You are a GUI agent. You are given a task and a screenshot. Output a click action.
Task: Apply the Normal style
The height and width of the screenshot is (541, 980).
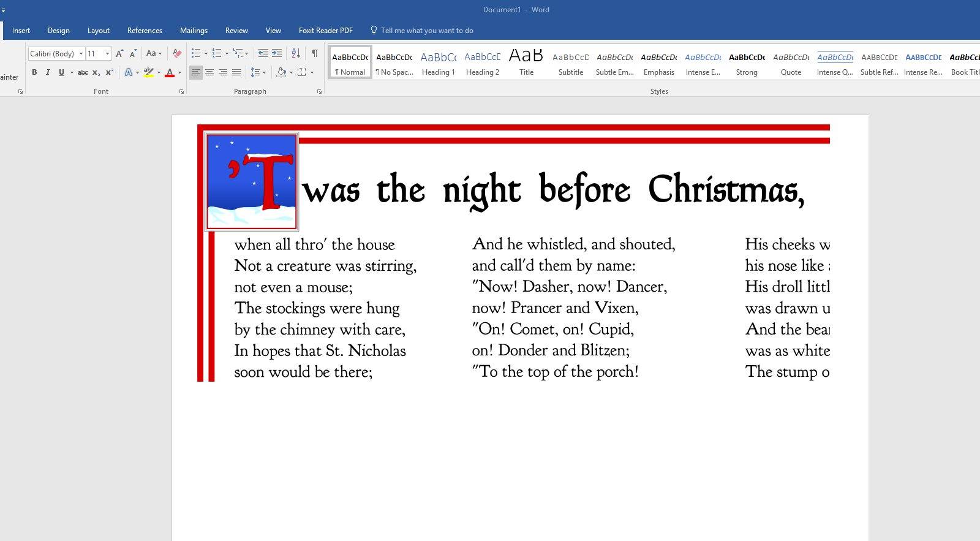tap(350, 62)
